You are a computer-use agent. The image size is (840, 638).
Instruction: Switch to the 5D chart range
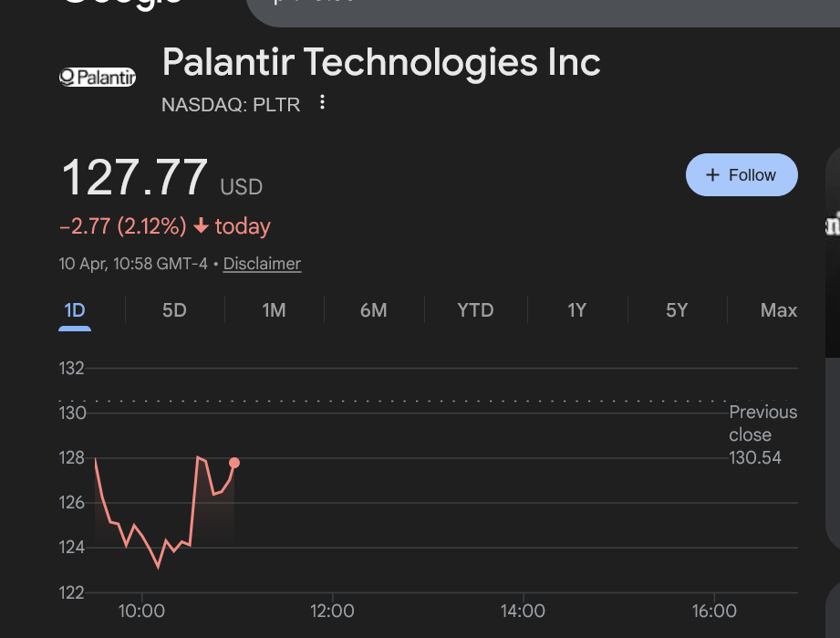pos(174,310)
